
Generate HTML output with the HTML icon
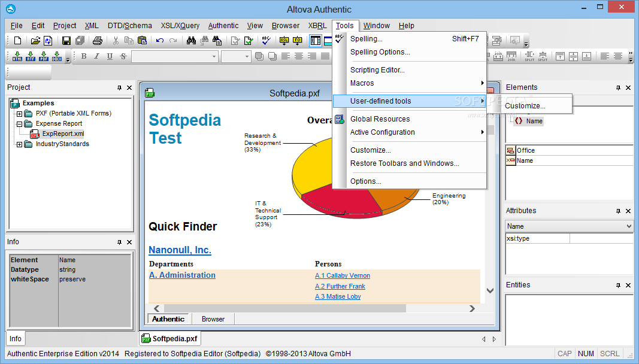click(17, 56)
